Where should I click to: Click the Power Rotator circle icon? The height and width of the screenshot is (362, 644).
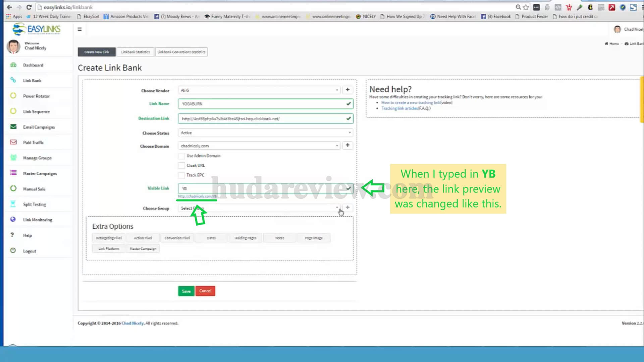13,96
